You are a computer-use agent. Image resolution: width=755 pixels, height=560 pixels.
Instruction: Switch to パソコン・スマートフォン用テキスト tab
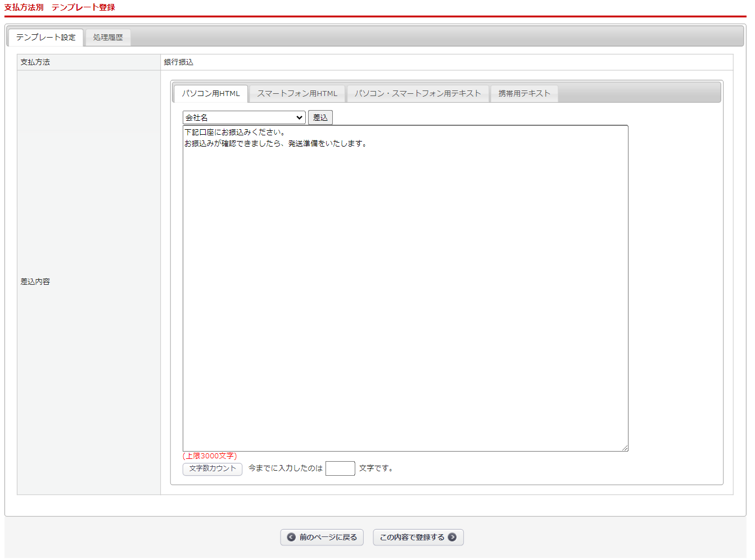[418, 94]
